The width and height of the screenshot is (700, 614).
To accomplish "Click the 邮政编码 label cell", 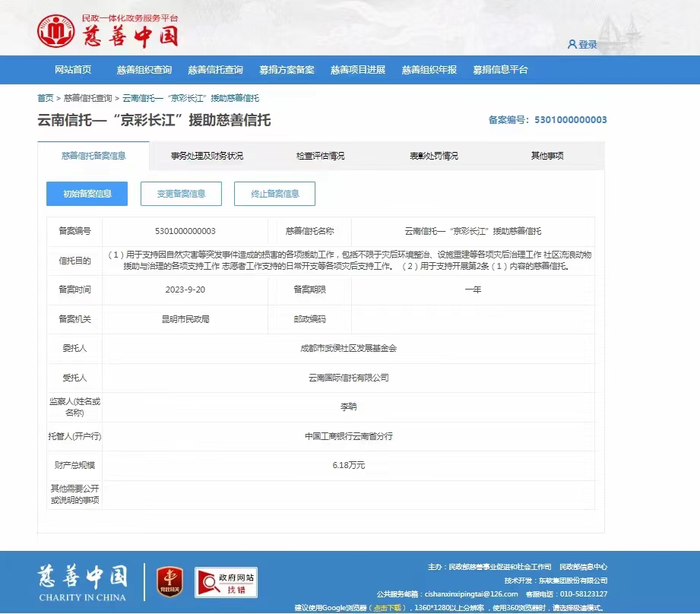I will click(310, 319).
